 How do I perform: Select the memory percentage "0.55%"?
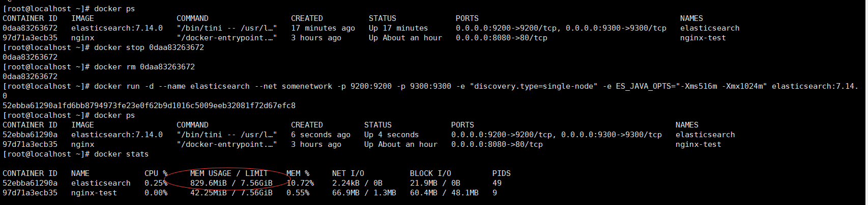[298, 193]
